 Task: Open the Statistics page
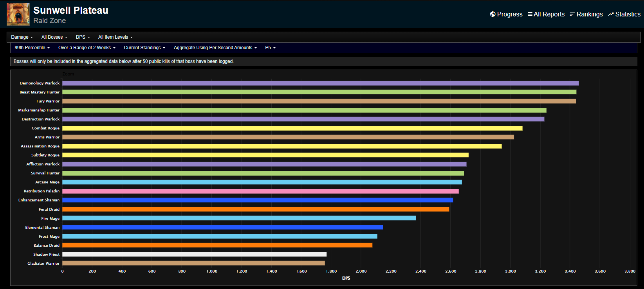coord(624,14)
